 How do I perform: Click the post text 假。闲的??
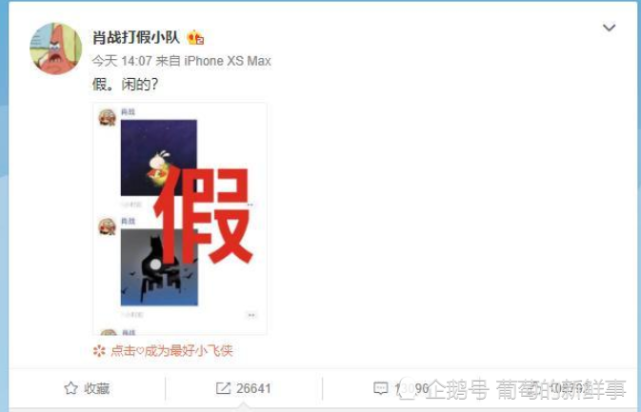click(x=125, y=85)
